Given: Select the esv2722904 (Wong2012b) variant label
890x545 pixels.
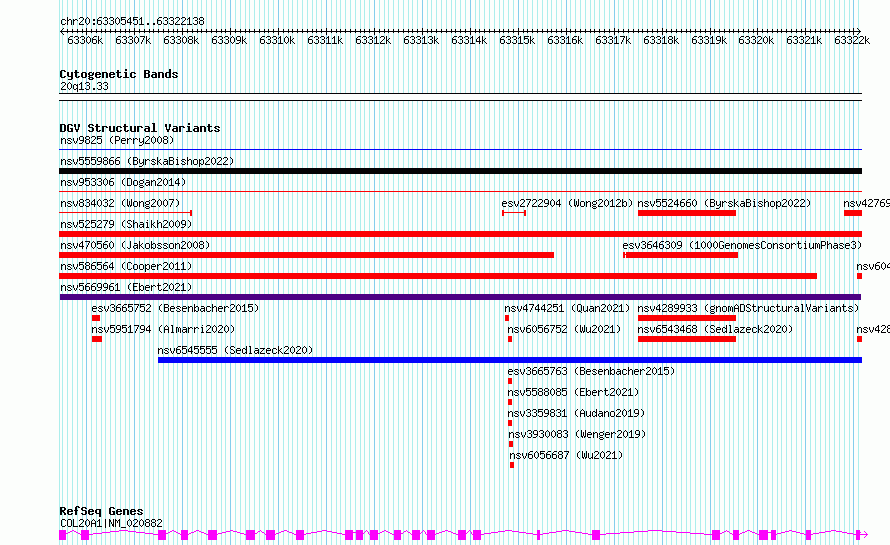Looking at the screenshot, I should click(x=567, y=203).
